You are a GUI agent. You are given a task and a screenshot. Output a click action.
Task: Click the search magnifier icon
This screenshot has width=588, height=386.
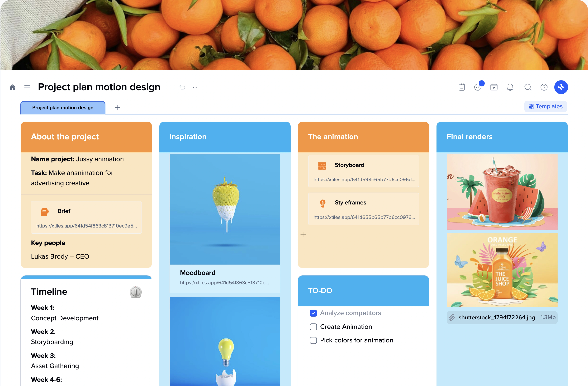pos(527,87)
